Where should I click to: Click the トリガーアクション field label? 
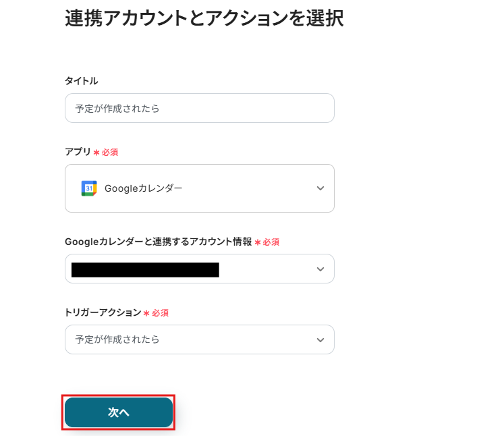click(103, 313)
